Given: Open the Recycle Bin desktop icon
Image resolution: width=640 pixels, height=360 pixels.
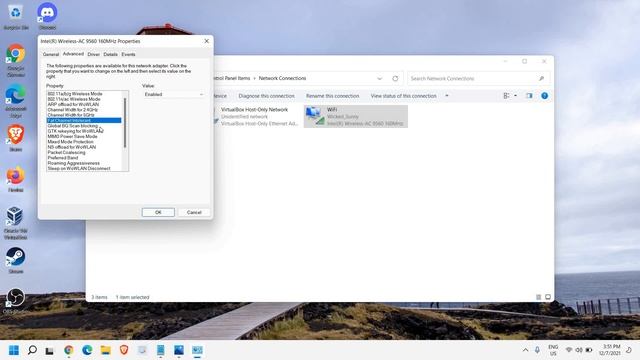Looking at the screenshot, I should [x=16, y=17].
